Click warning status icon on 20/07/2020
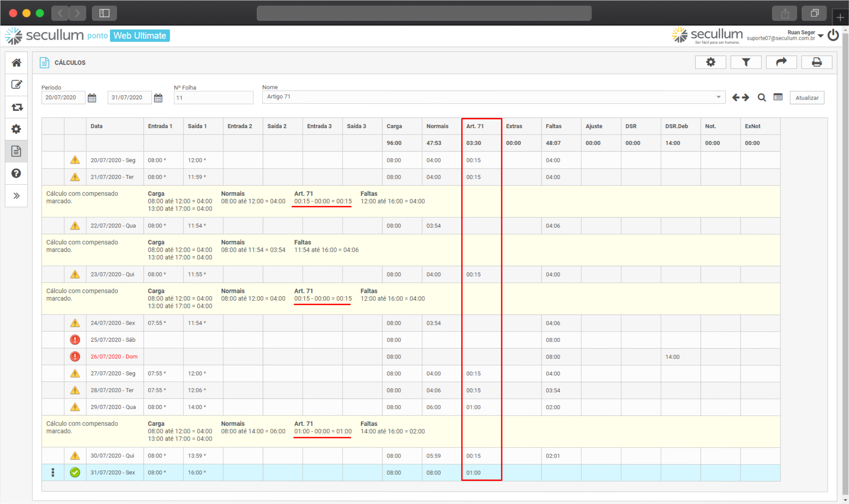 click(x=75, y=160)
